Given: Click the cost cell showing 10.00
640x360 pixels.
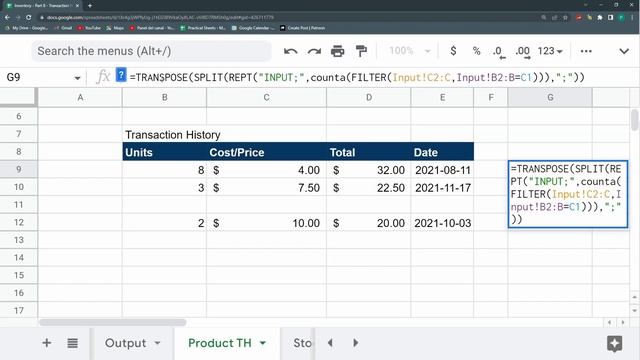Looking at the screenshot, I should [267, 223].
